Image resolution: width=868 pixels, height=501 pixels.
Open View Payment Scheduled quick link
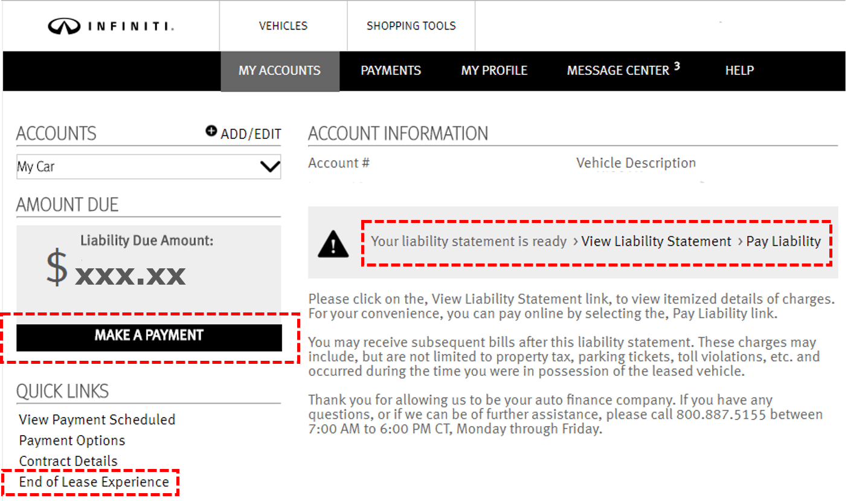pos(97,419)
